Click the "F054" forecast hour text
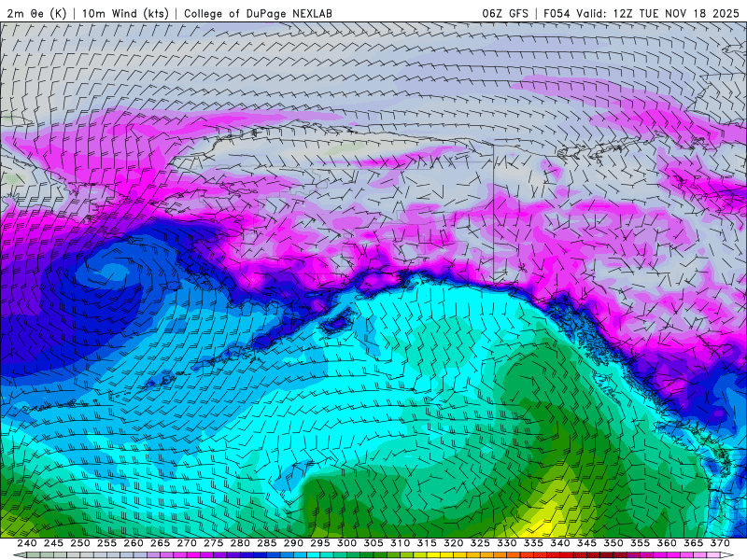747x560 pixels. [x=557, y=13]
